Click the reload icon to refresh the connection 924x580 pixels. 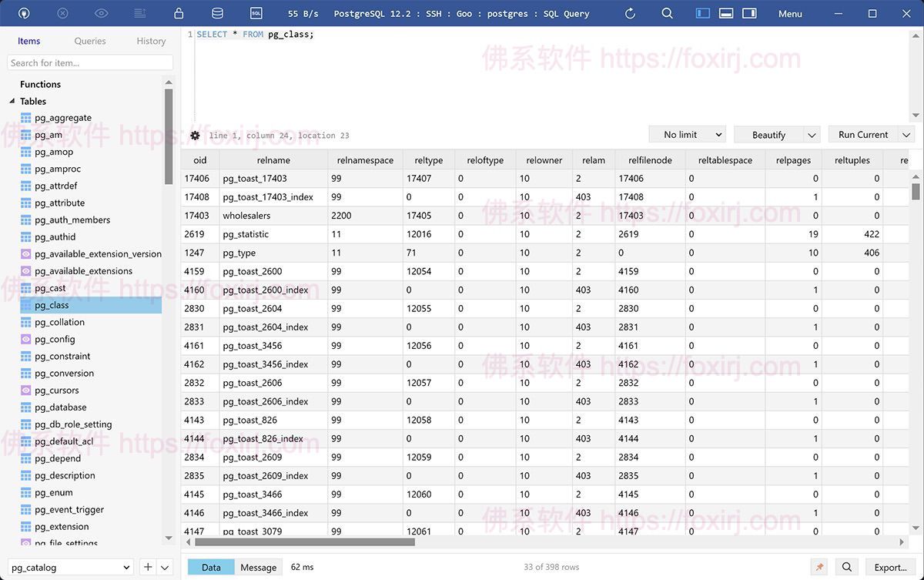coord(629,13)
